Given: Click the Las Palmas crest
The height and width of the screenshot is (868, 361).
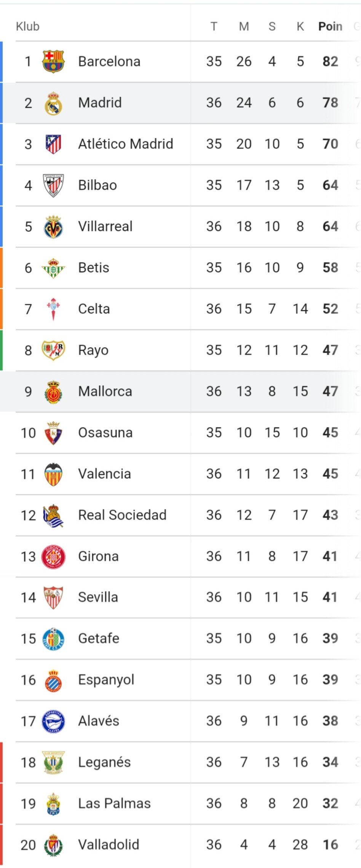Looking at the screenshot, I should (53, 804).
